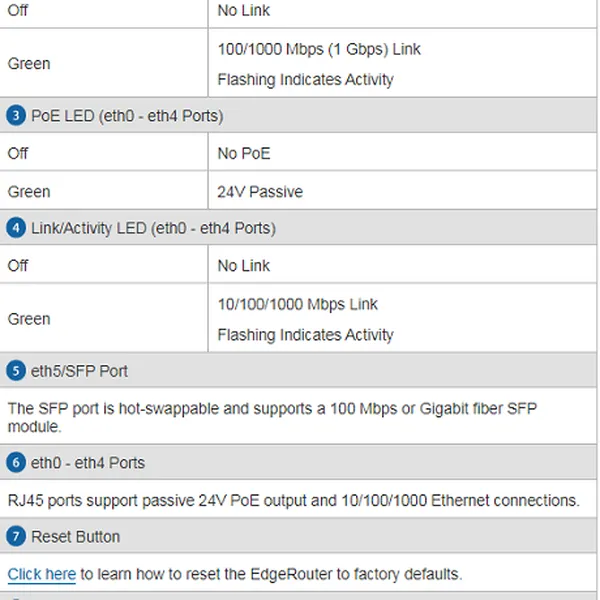Select the "Off" cell next to No PoE
Image resolution: width=600 pixels, height=600 pixels.
point(18,154)
